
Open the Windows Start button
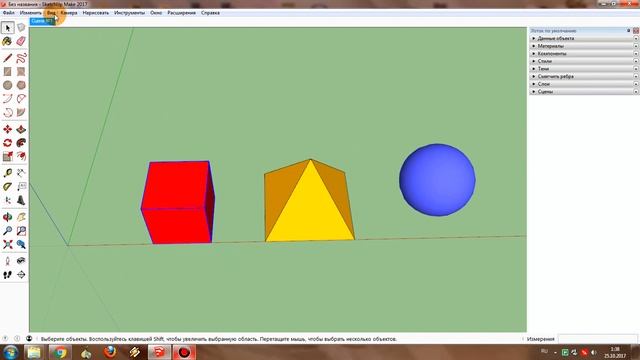pyautogui.click(x=10, y=352)
